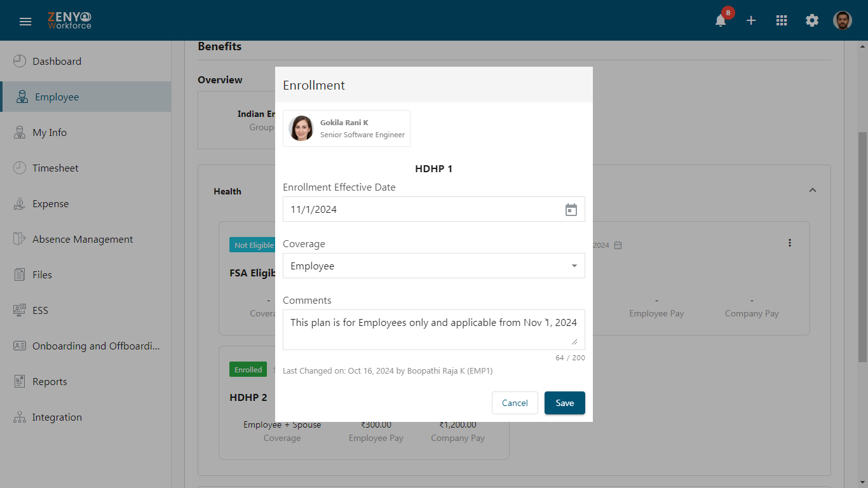Collapse the Health section chevron
Screen dimensions: 868x488
[812, 190]
